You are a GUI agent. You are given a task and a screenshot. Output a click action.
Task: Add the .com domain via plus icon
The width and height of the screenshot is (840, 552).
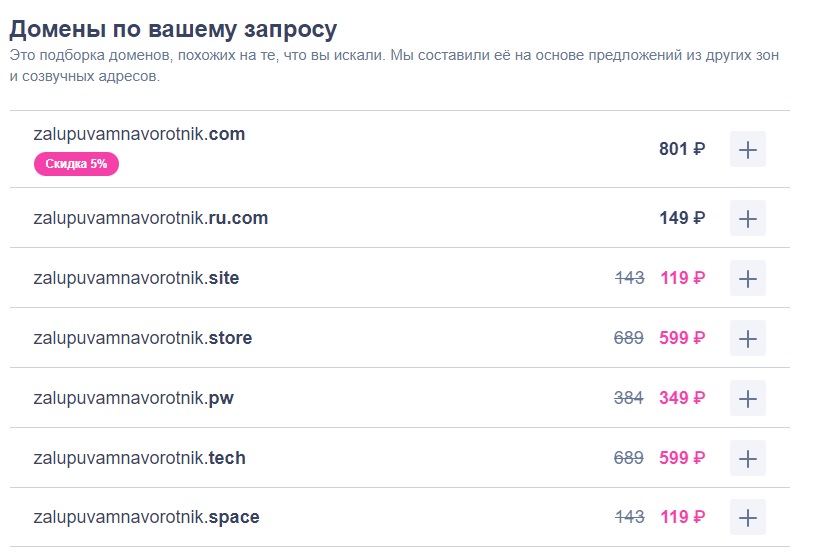click(748, 149)
